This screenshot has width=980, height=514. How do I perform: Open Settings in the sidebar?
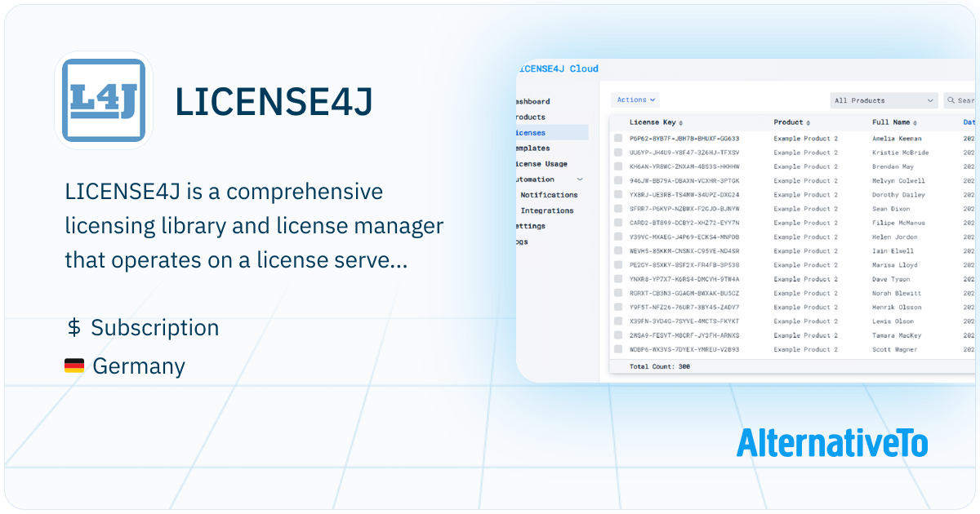(531, 226)
